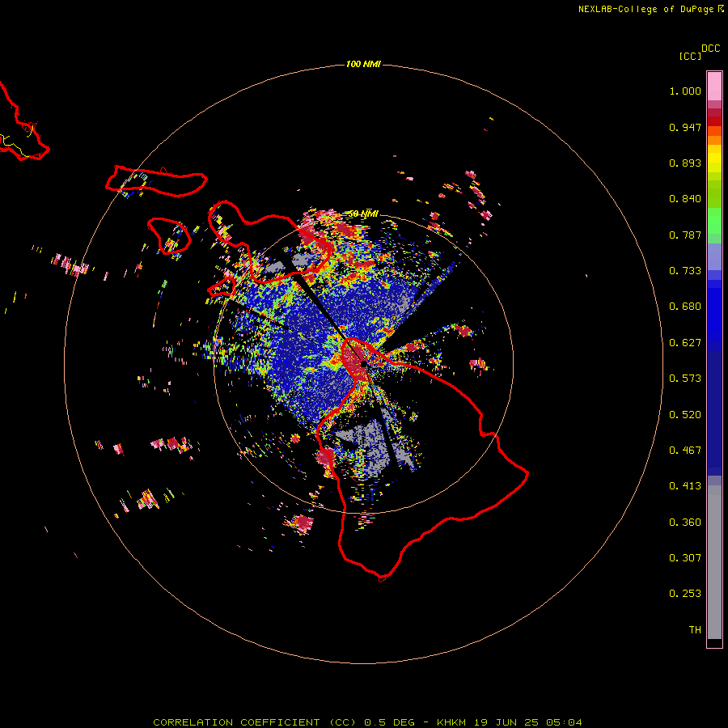Click the 50 NMI range ring label
Viewport: 728px width, 728px height.
click(x=363, y=214)
